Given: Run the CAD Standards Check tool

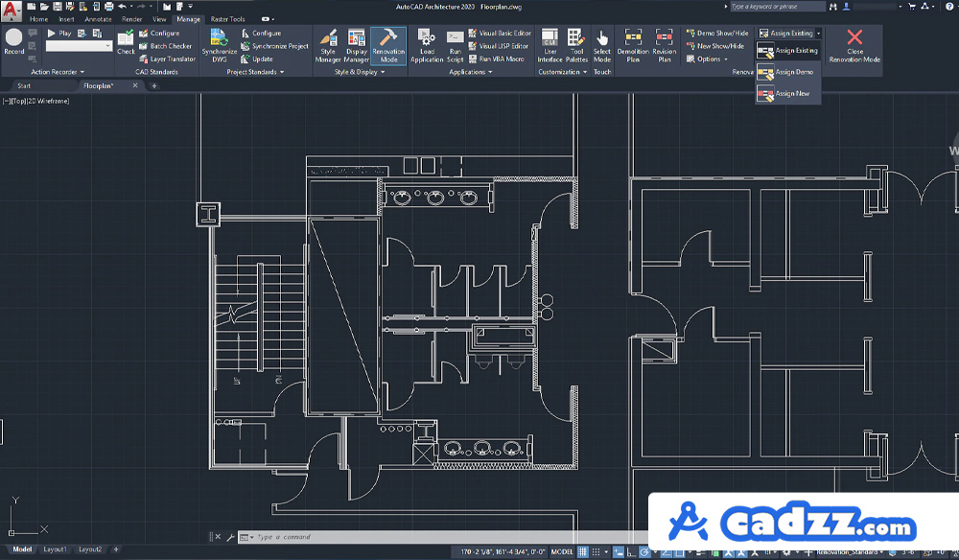Looking at the screenshot, I should [x=126, y=42].
